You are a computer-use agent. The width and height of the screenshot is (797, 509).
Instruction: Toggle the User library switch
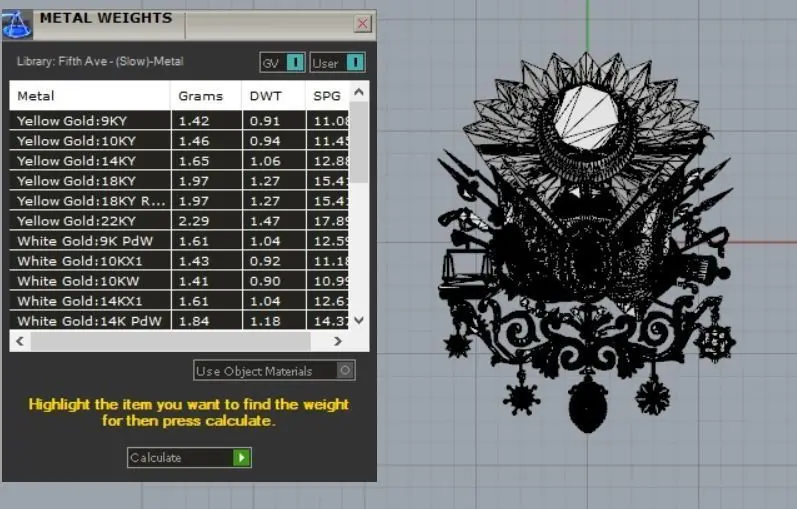tap(337, 63)
